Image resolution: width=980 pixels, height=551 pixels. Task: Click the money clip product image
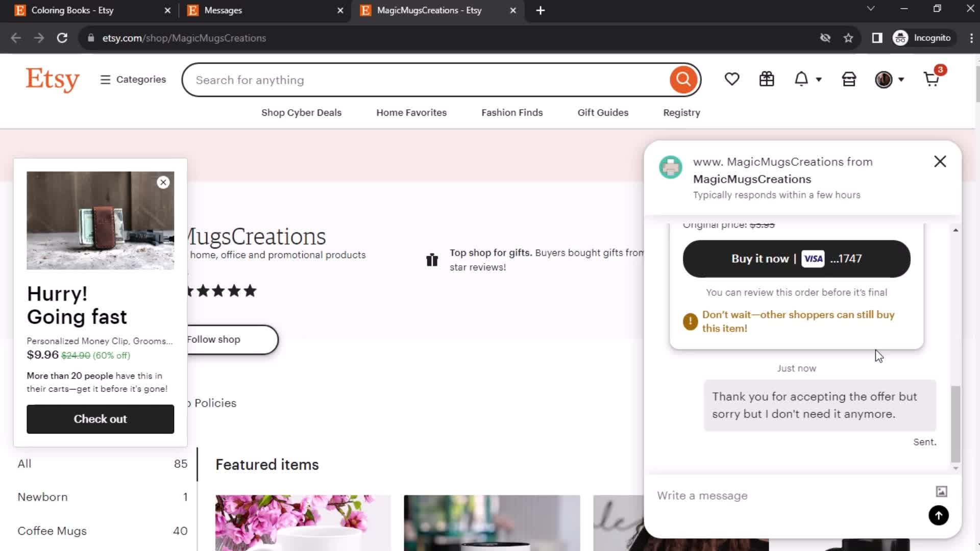[100, 220]
